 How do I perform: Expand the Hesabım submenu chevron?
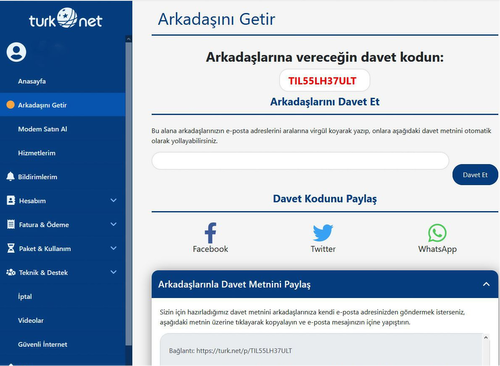(113, 200)
